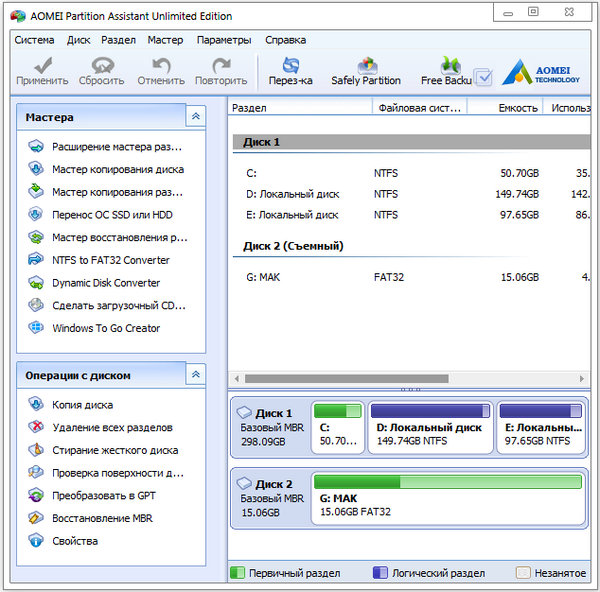The image size is (600, 592).
Task: Toggle the checkbox next to Free Backup
Action: click(483, 77)
